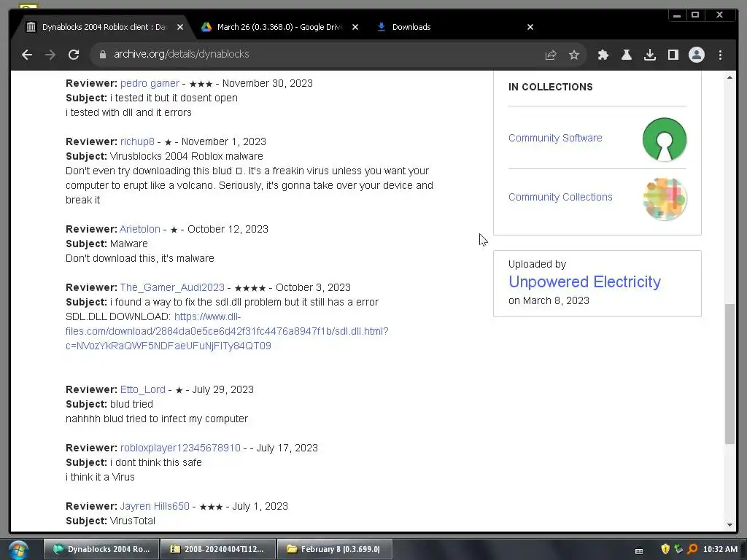Open reviewer Jayren Hills650's profile

[155, 506]
